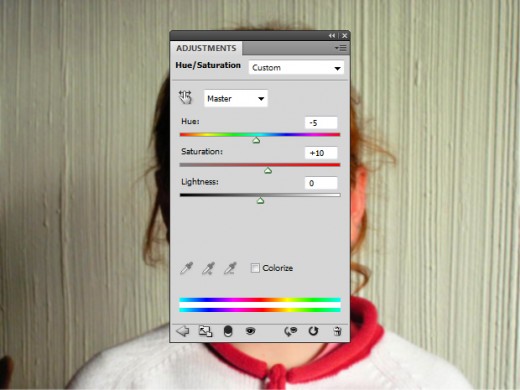
Task: Pick the Eyedropper tool
Action: coord(187,268)
